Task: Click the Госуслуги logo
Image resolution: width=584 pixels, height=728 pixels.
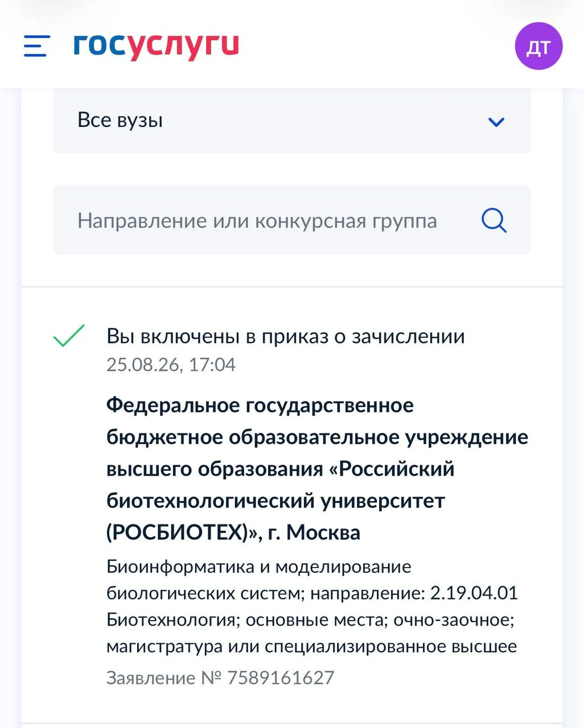Action: (x=157, y=45)
